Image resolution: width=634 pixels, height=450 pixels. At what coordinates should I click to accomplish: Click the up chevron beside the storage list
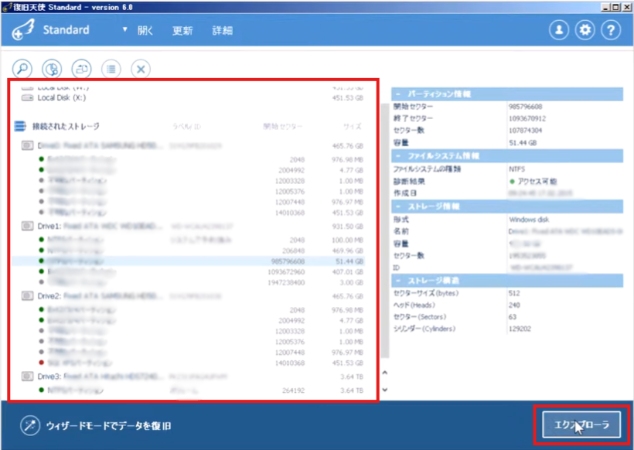pyautogui.click(x=385, y=372)
